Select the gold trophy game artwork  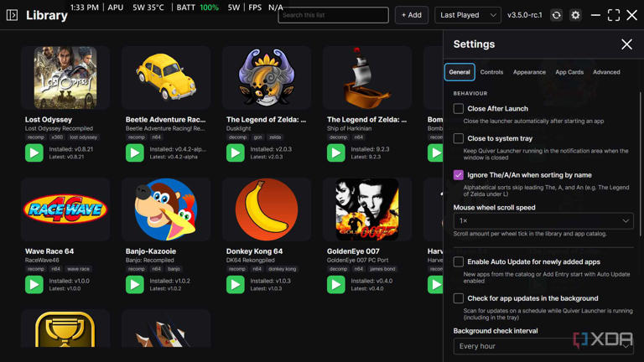(65, 329)
